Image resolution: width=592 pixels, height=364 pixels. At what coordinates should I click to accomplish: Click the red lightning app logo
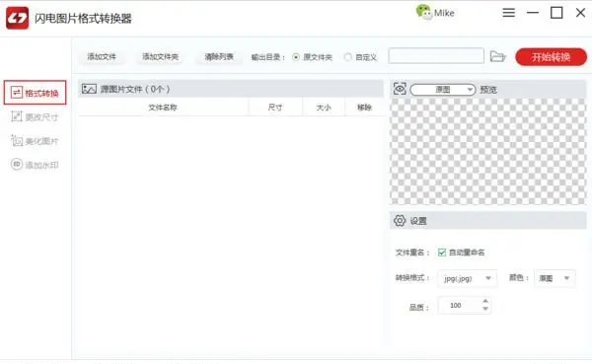tap(18, 18)
